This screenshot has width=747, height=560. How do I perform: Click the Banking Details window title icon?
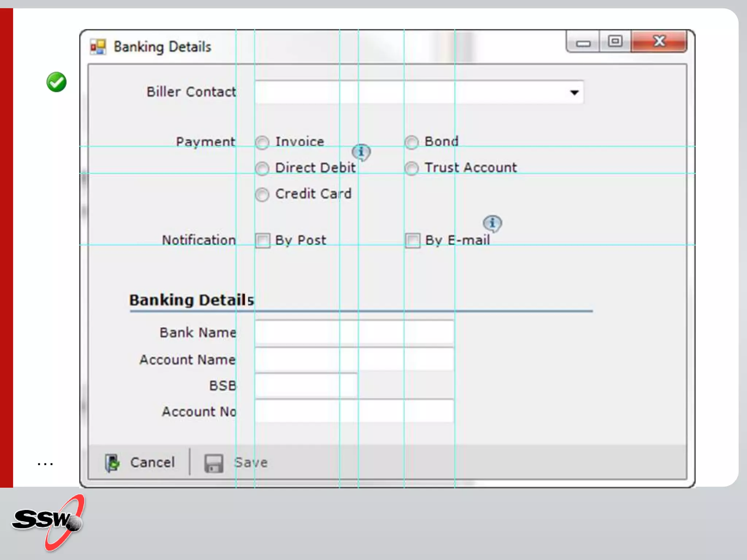(98, 47)
